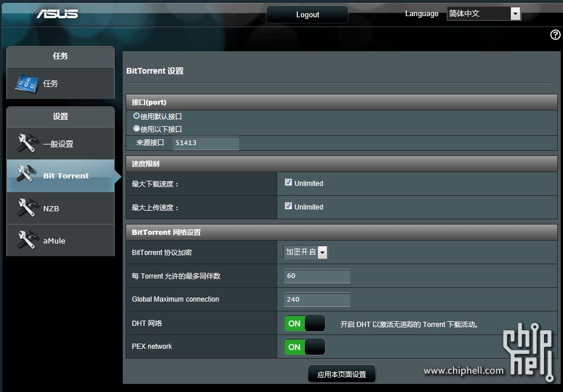Toggle the PEX network switch off
The width and height of the screenshot is (563, 392).
tap(304, 347)
